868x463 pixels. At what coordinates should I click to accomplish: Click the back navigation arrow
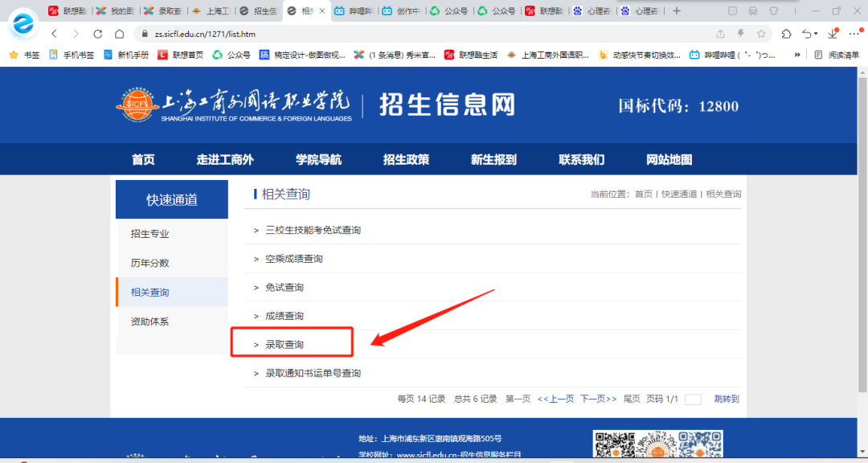pos(54,35)
